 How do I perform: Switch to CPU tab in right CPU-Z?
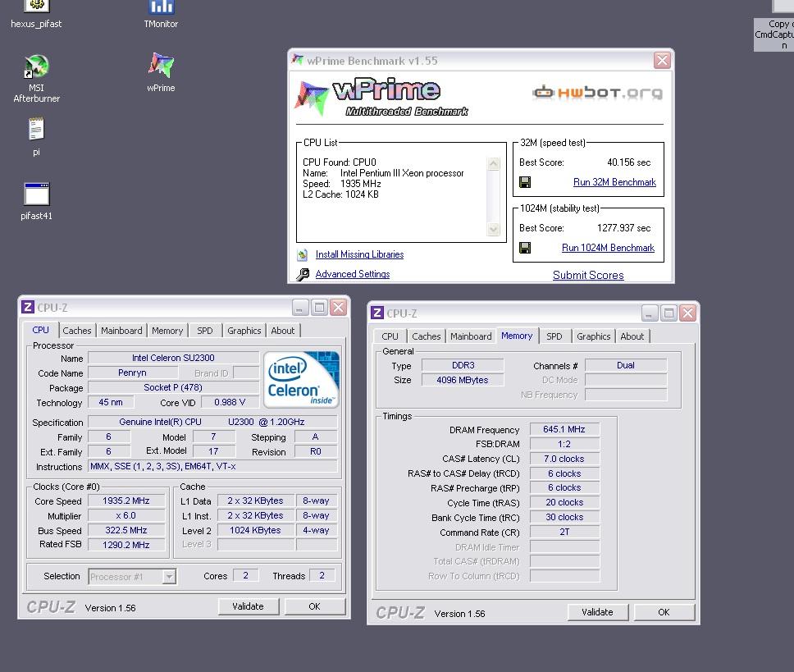click(390, 336)
